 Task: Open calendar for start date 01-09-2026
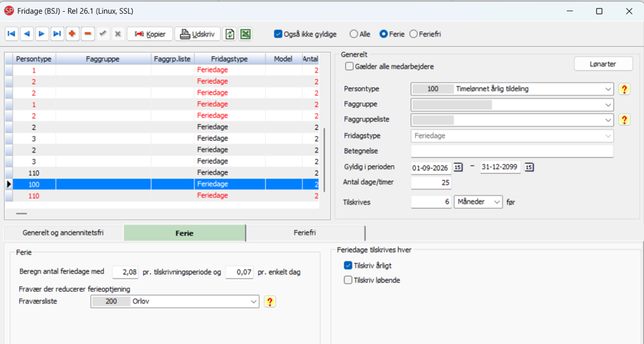(458, 167)
